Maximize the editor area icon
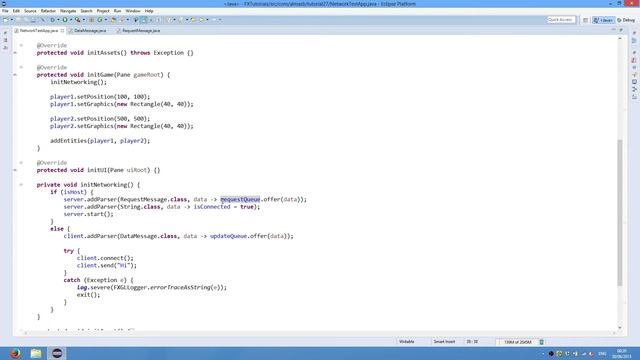 coord(621,30)
